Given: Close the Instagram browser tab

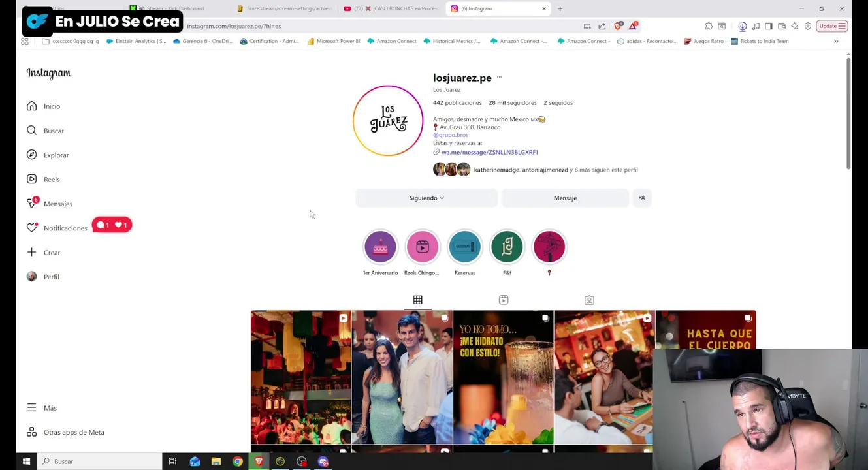Looking at the screenshot, I should click(x=543, y=8).
